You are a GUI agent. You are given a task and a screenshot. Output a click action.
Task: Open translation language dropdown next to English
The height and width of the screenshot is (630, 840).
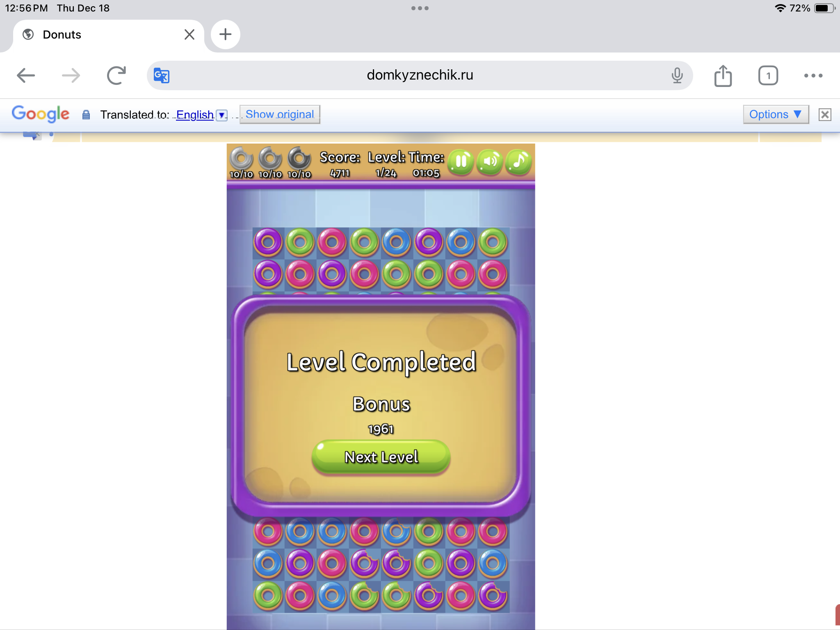[x=222, y=115]
